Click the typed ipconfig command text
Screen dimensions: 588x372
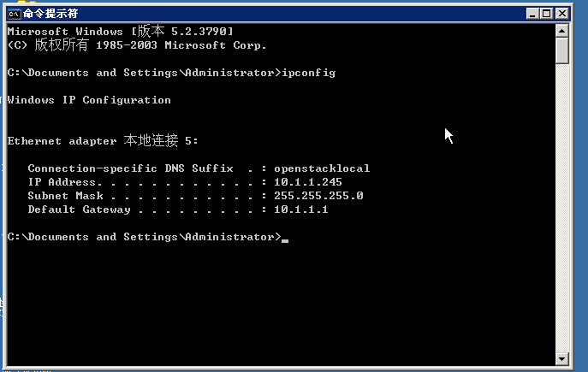[x=309, y=73]
